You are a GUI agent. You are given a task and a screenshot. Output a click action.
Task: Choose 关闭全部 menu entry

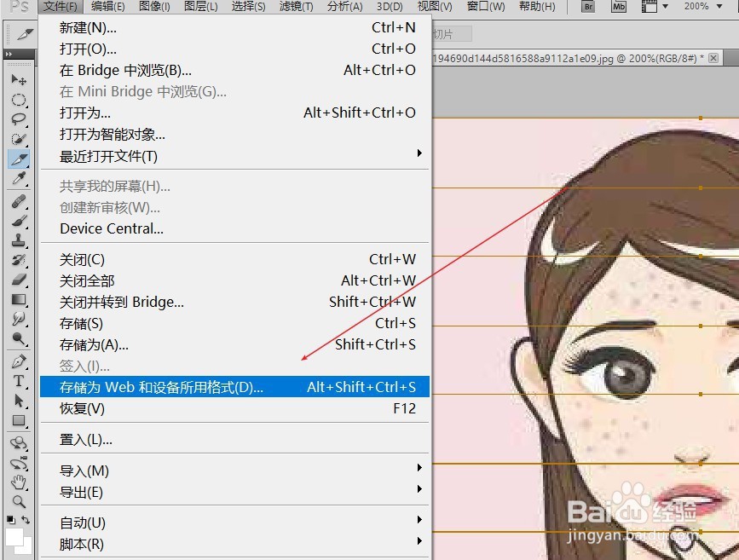pos(234,281)
